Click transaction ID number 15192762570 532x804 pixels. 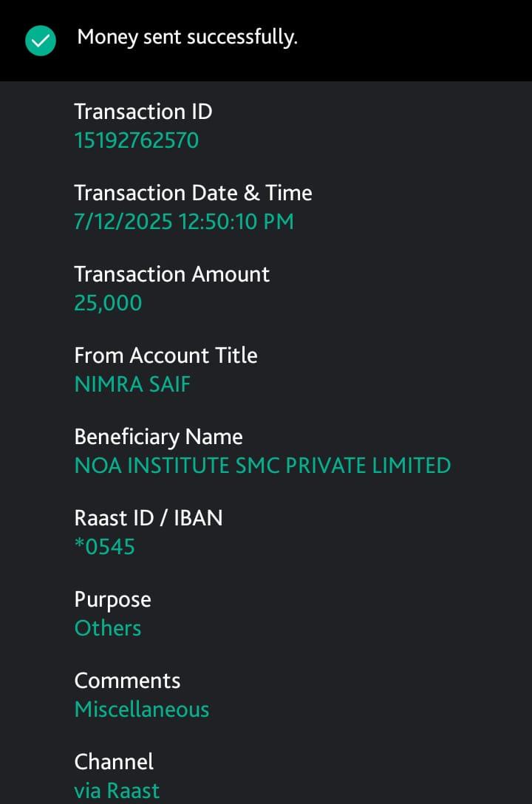[136, 140]
